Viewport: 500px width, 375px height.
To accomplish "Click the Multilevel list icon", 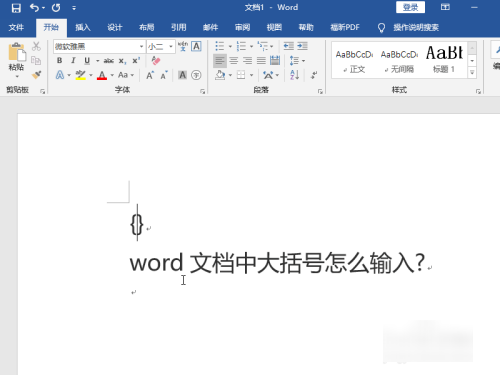I will pyautogui.click(x=263, y=46).
